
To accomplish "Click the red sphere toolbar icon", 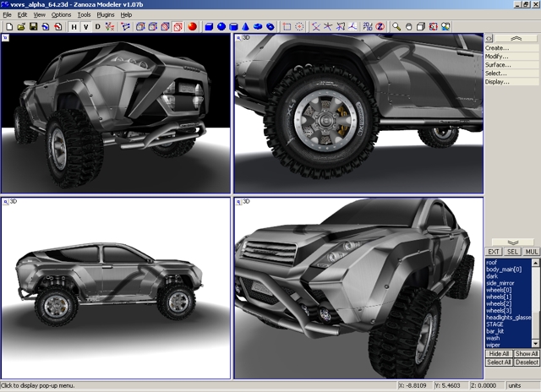I will pyautogui.click(x=192, y=27).
